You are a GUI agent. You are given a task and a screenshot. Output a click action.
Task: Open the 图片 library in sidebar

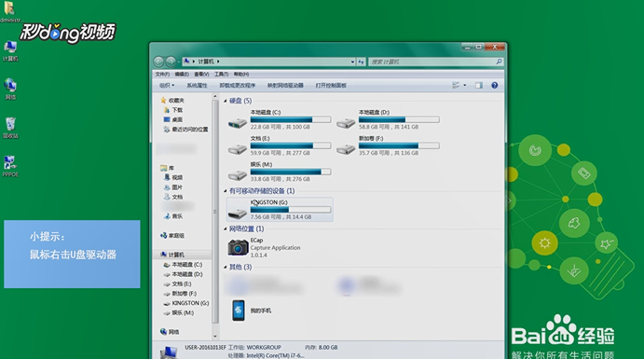click(x=173, y=187)
